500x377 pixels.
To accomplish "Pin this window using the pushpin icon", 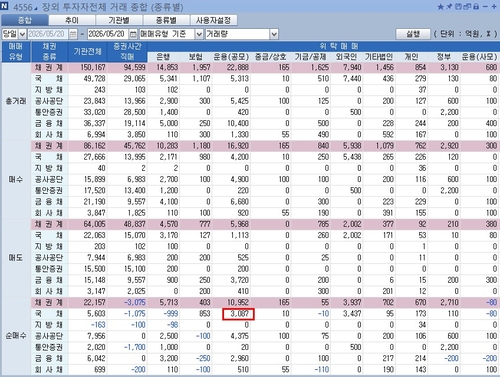I will pyautogui.click(x=449, y=6).
